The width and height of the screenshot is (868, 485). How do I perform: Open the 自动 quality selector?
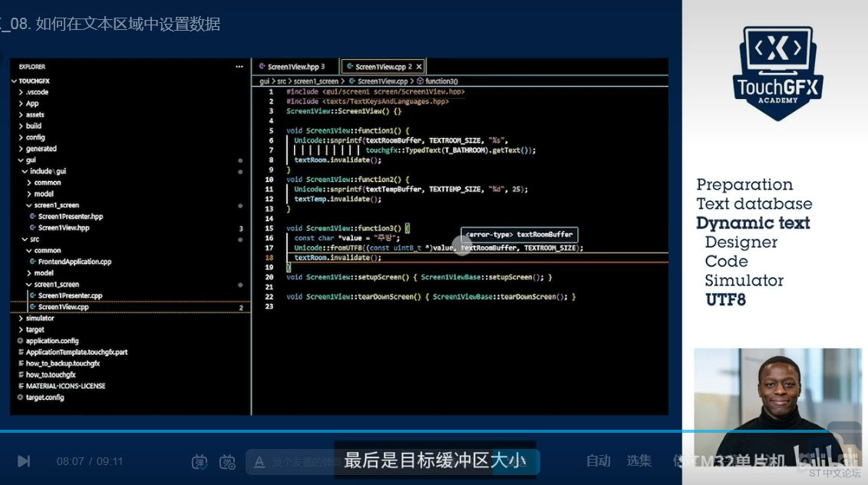point(599,460)
